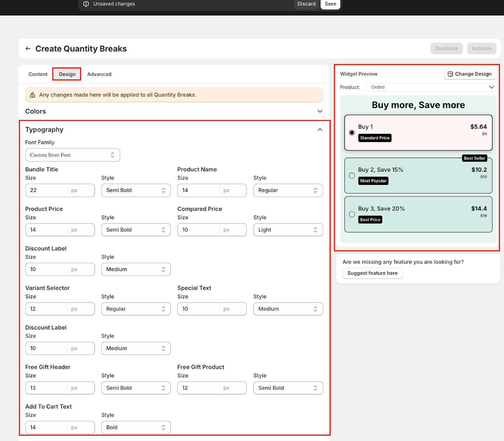Open the Product dropdown showing Orchid
This screenshot has width=504, height=441.
click(431, 87)
